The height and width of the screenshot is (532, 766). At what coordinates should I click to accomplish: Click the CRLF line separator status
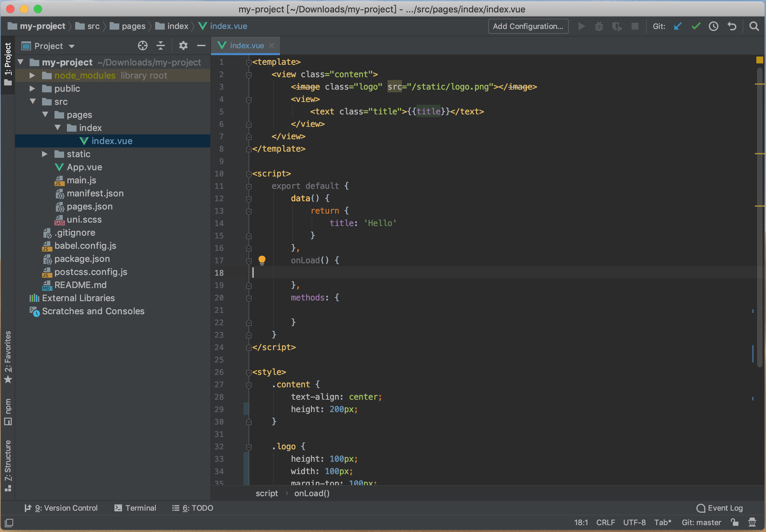coord(605,522)
